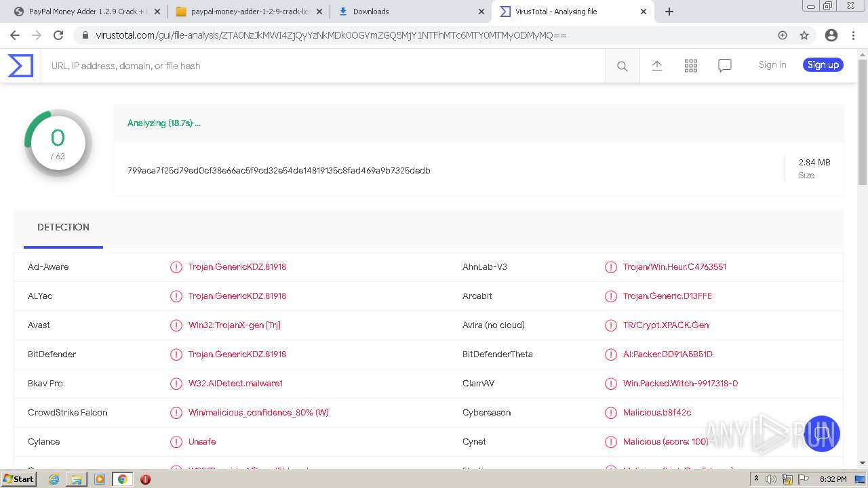
Task: Click the file hash text 799aca7f25d7...
Action: [x=279, y=171]
